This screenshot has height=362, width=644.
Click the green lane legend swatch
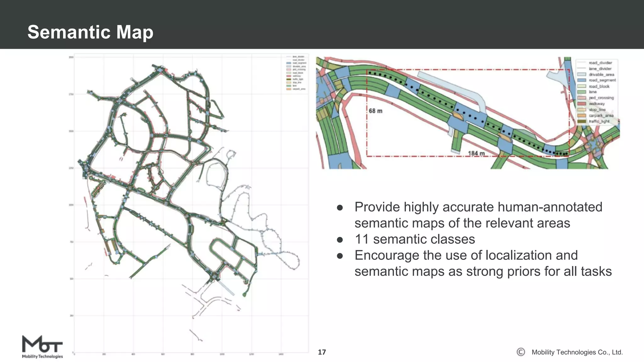tap(582, 92)
